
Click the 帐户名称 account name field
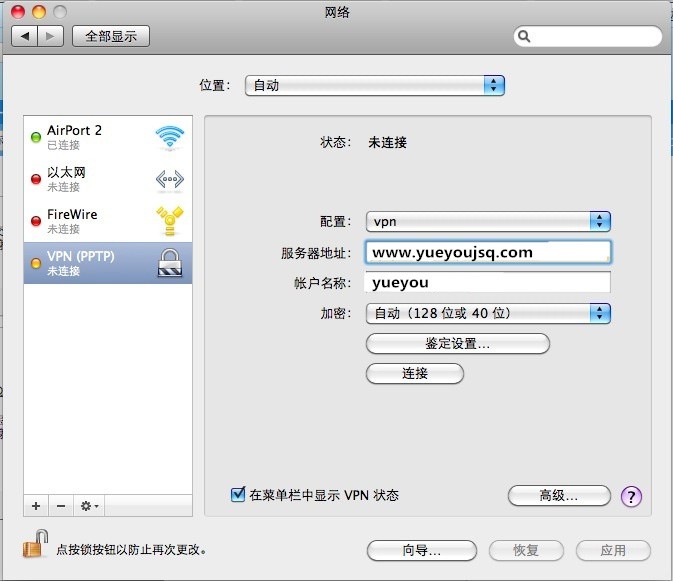pyautogui.click(x=488, y=282)
